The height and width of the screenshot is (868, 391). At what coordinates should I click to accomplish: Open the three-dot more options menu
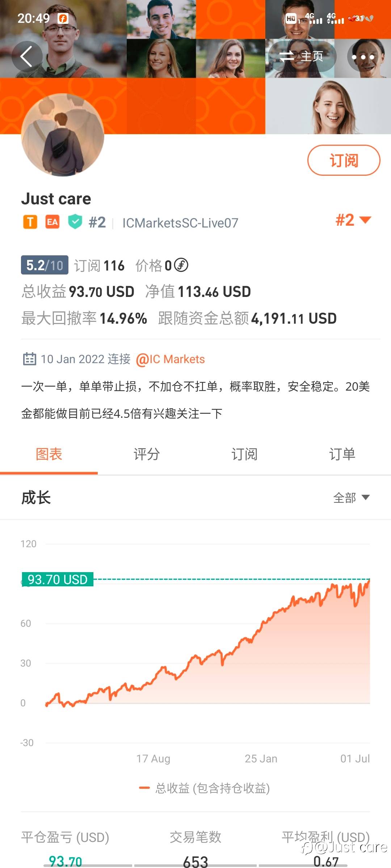coord(363,57)
